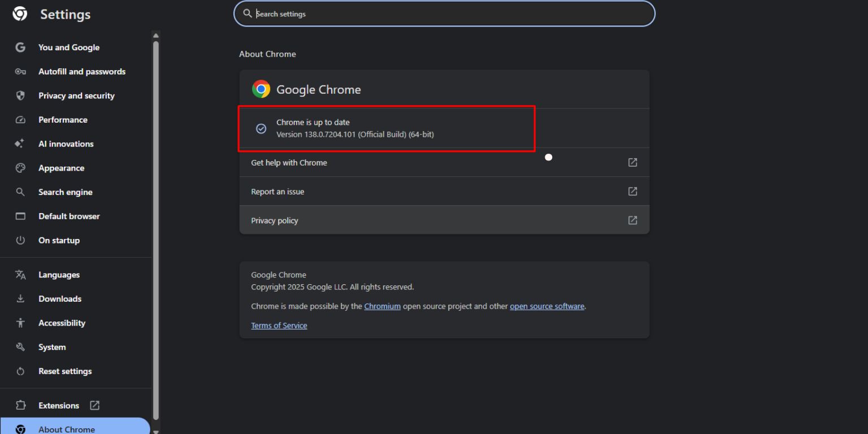The image size is (868, 434).
Task: Select Performance in the sidebar
Action: [76, 120]
